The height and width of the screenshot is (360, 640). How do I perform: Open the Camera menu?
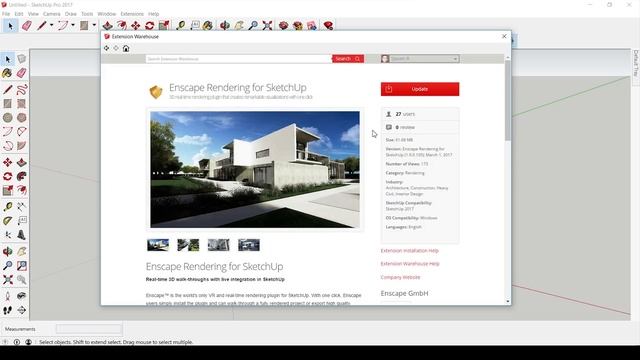tap(51, 14)
